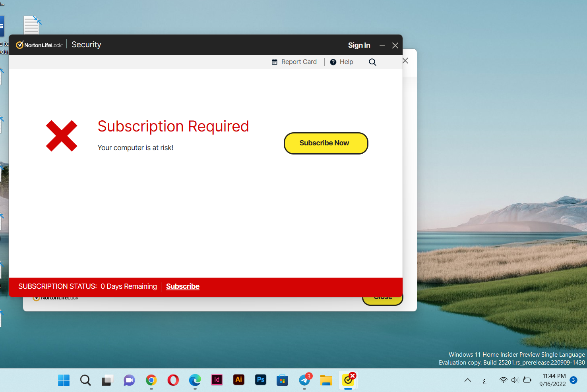Click the Subscribe Now button
The image size is (587, 392).
pos(326,143)
